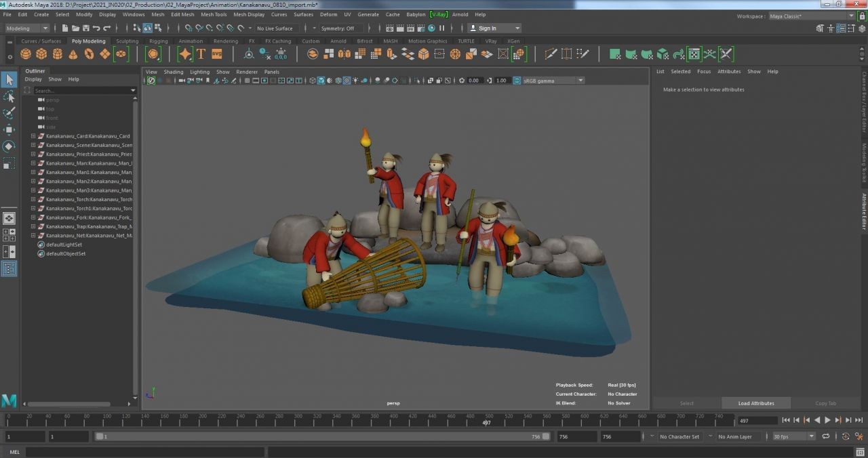Jump to the start of playback range

[786, 421]
